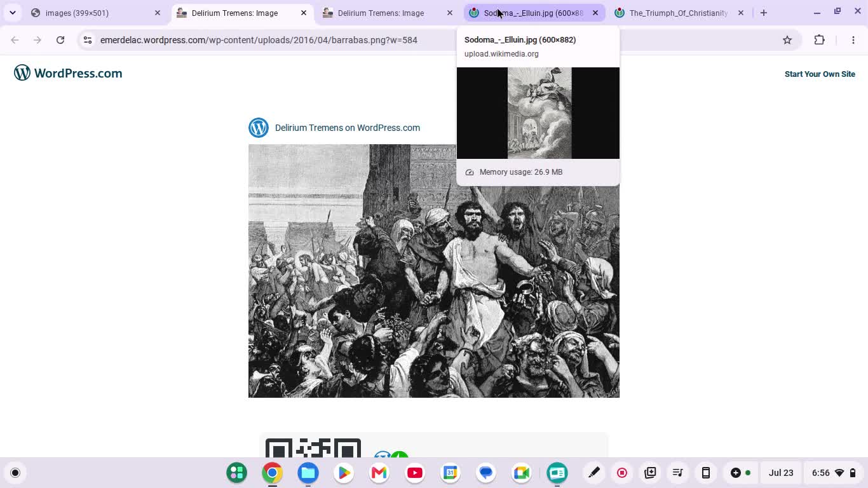Click the browser reload icon
868x488 pixels.
[60, 40]
